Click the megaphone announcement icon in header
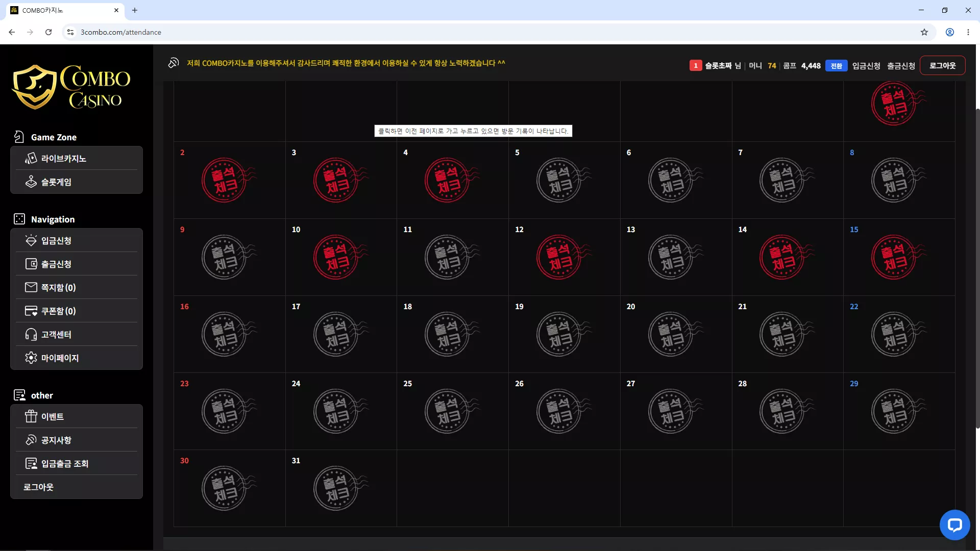Screen dimensions: 980x551 (174, 63)
